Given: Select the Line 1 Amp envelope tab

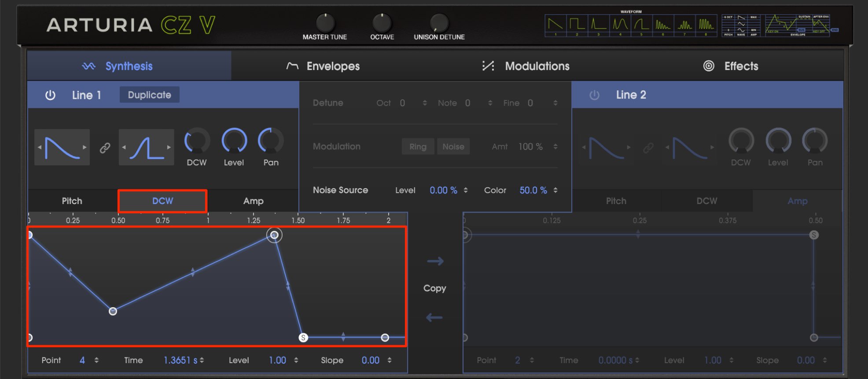Looking at the screenshot, I should [x=253, y=201].
